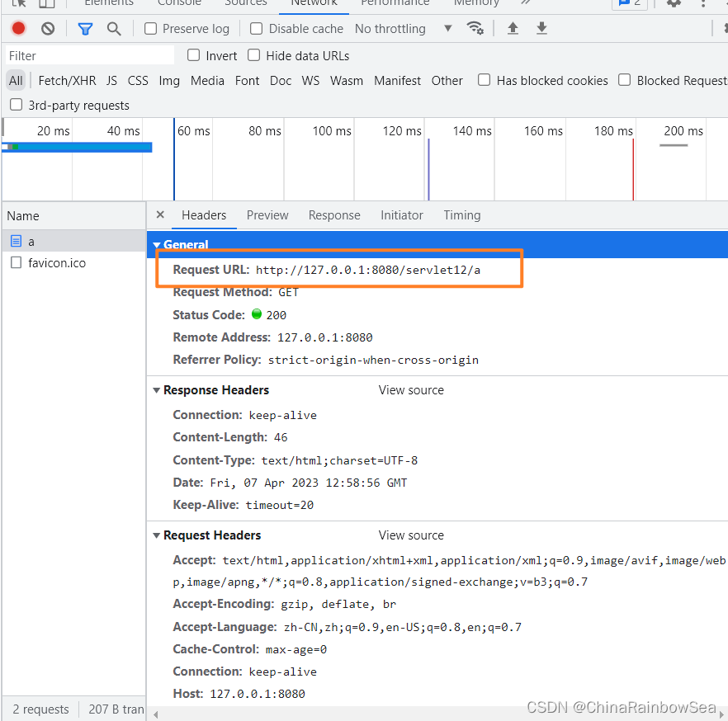Screen dimensions: 728x721
Task: Enable Has blocked cookies filter
Action: click(484, 80)
